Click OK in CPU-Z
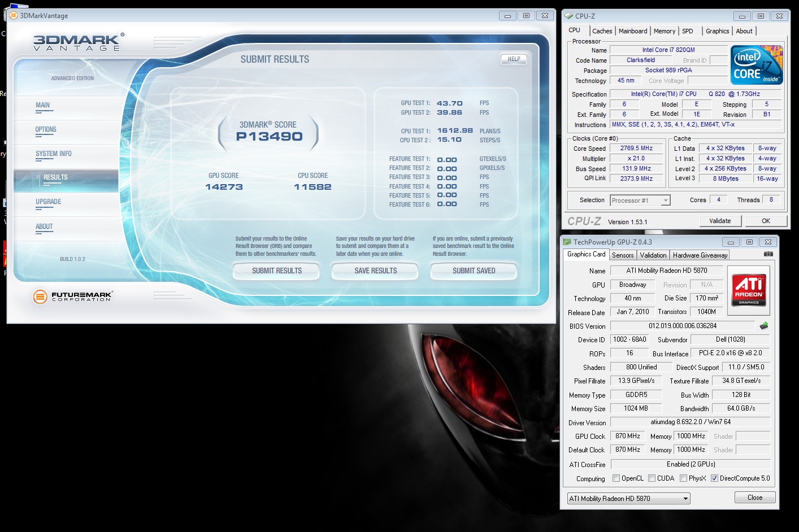The width and height of the screenshot is (799, 532). click(766, 221)
